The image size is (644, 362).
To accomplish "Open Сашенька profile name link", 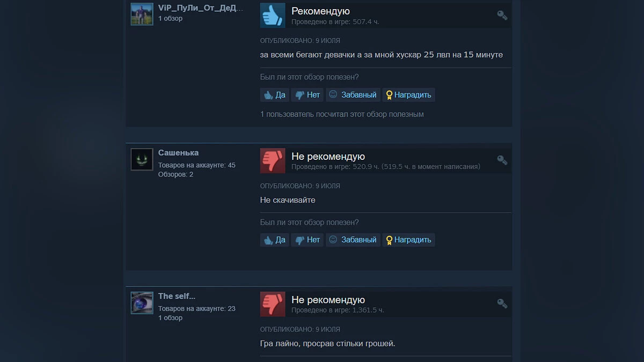I will click(x=178, y=153).
